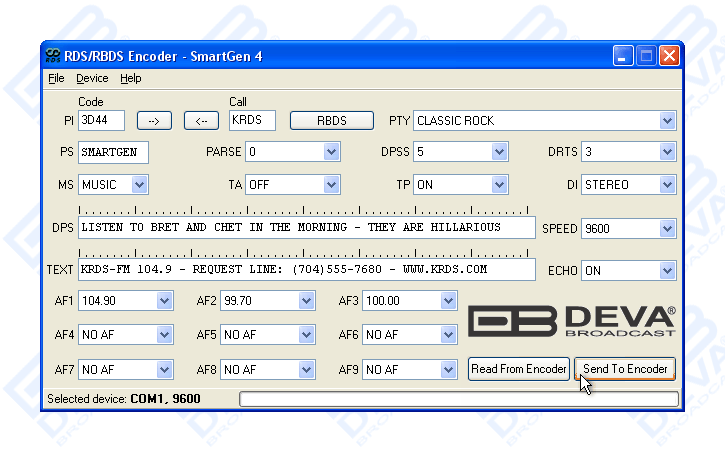Screen dimensions: 725x452
Task: Click the left arrow Call convert button
Action: tap(201, 121)
